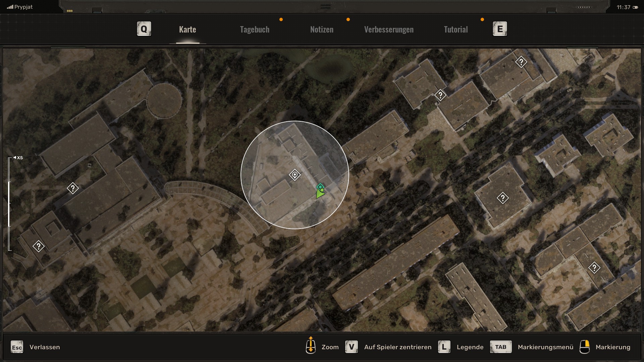Open the Verbesserungen tab
Image resolution: width=644 pixels, height=362 pixels.
tap(389, 29)
